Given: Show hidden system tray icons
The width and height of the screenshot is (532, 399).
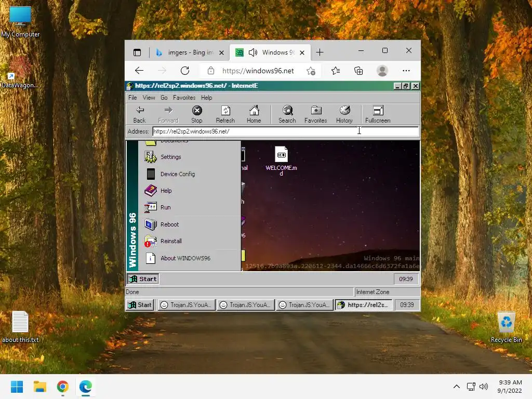Looking at the screenshot, I should pyautogui.click(x=457, y=387).
